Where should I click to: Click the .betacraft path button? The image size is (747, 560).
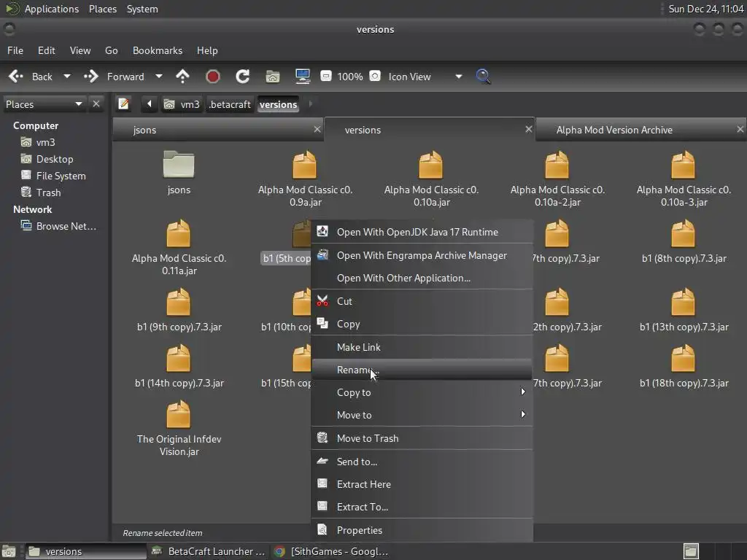(229, 104)
